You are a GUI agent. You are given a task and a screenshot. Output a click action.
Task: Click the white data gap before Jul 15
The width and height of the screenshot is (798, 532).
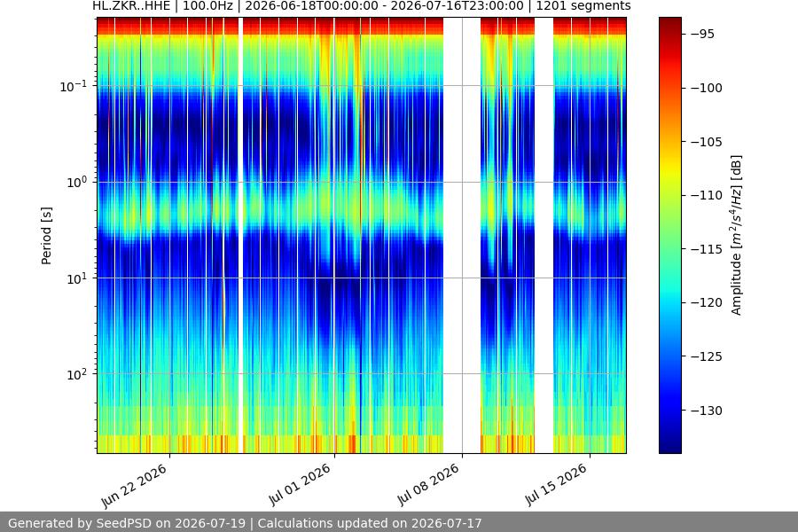[x=544, y=235]
